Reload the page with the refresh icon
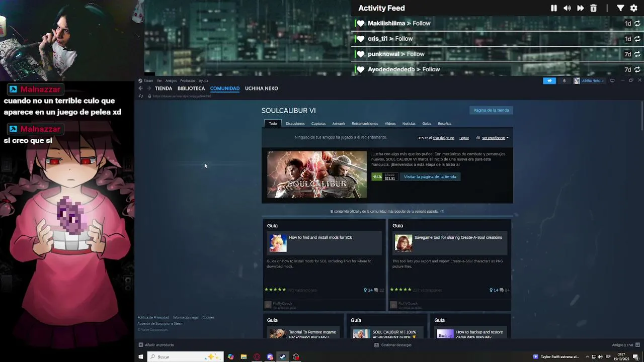The width and height of the screenshot is (644, 362). tap(141, 96)
